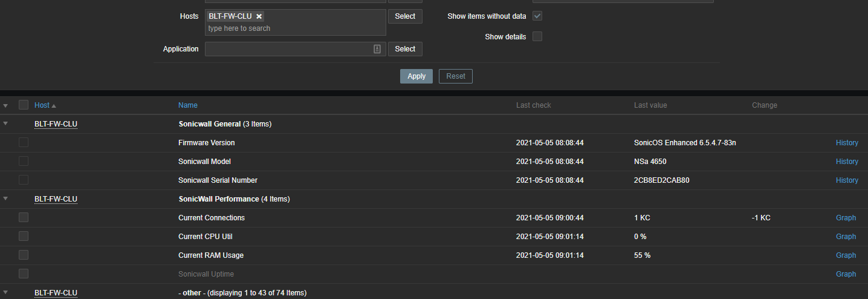Screen dimensions: 868x299
Task: Click the Select button next to Hosts
Action: 405,16
